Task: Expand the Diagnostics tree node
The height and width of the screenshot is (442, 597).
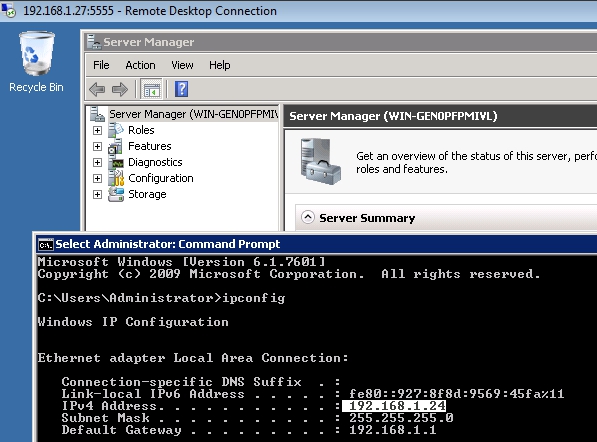Action: click(97, 163)
